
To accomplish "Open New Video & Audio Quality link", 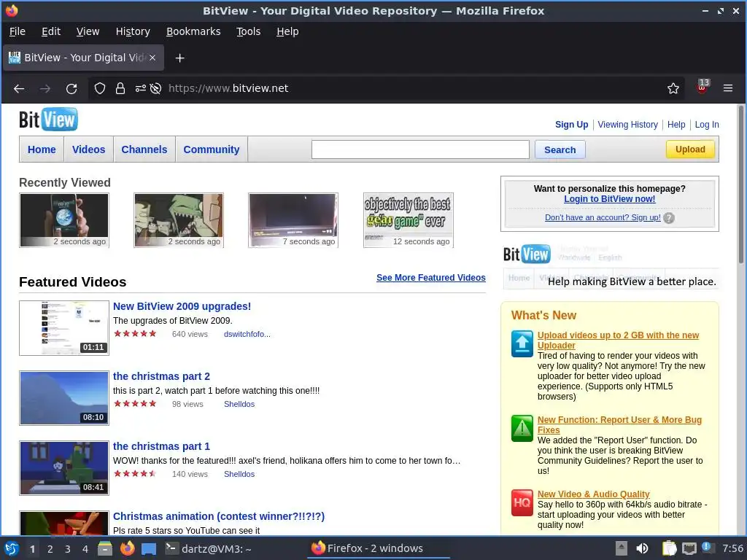I will [594, 494].
